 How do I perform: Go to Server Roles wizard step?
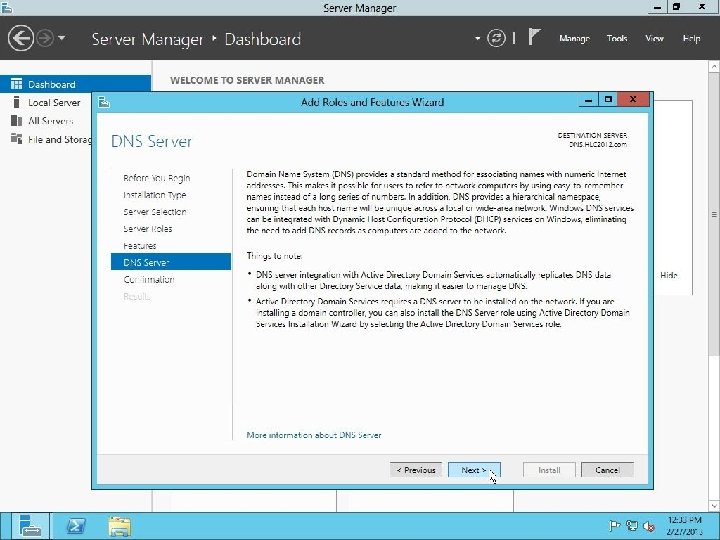pos(148,229)
